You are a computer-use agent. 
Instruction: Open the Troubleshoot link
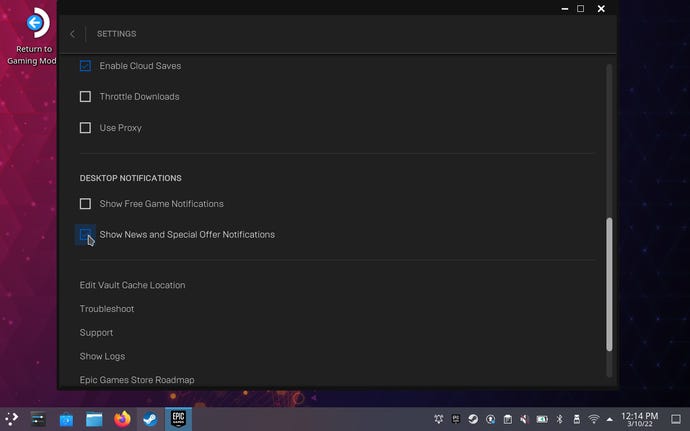coord(107,309)
